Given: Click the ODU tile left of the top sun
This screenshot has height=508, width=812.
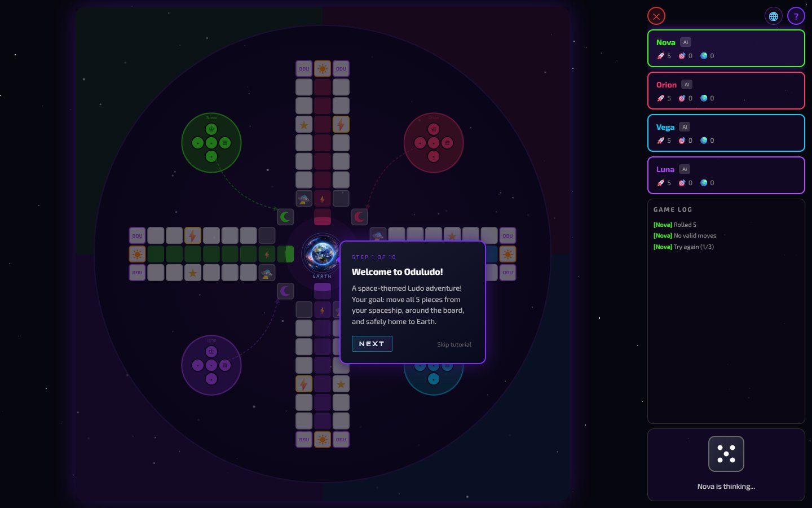Looking at the screenshot, I should coord(304,69).
